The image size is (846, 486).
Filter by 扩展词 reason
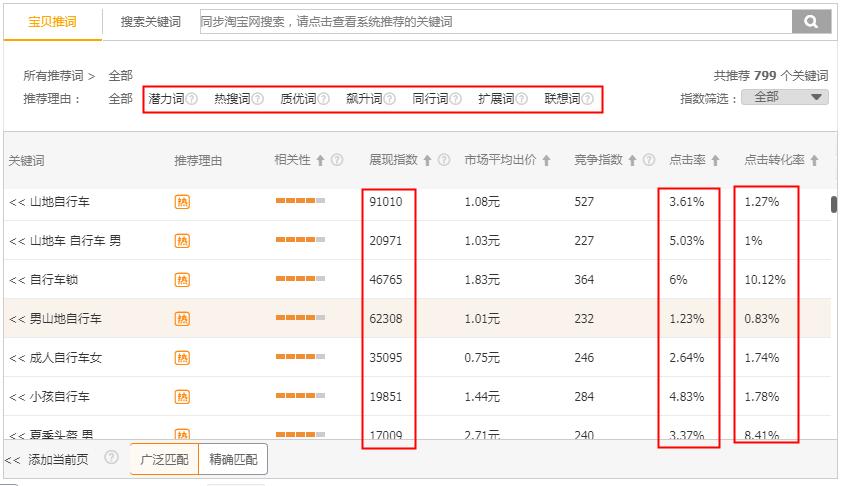click(496, 99)
